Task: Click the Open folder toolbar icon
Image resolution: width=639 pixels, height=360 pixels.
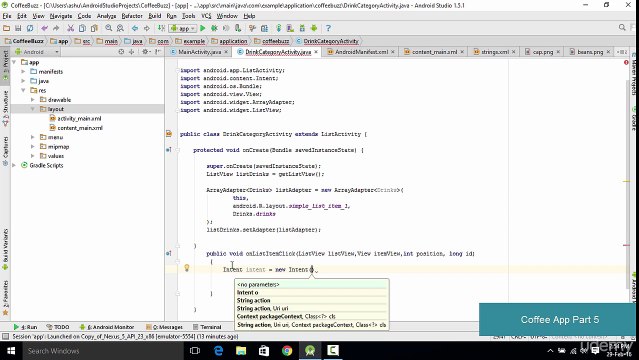Action: pos(7,28)
